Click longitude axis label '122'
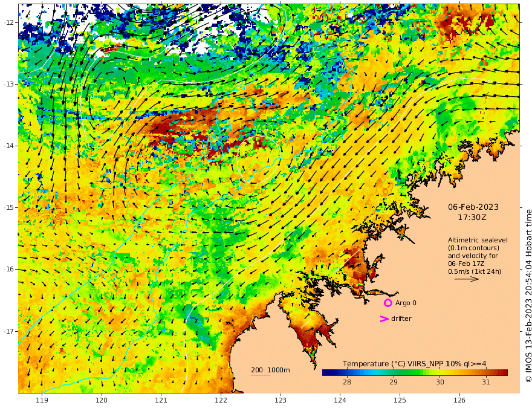 [x=221, y=401]
